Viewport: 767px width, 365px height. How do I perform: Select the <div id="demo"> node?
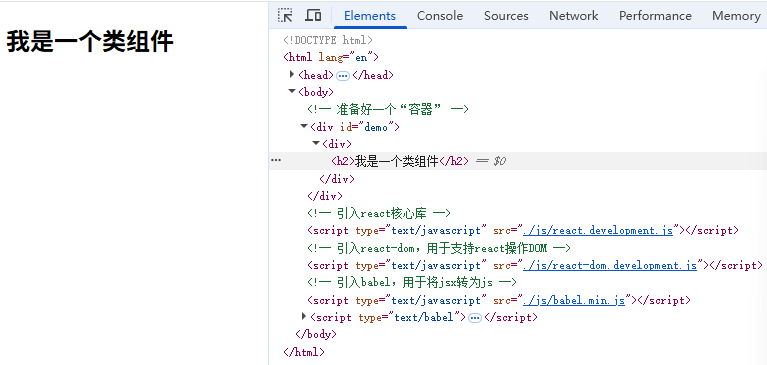(x=355, y=127)
